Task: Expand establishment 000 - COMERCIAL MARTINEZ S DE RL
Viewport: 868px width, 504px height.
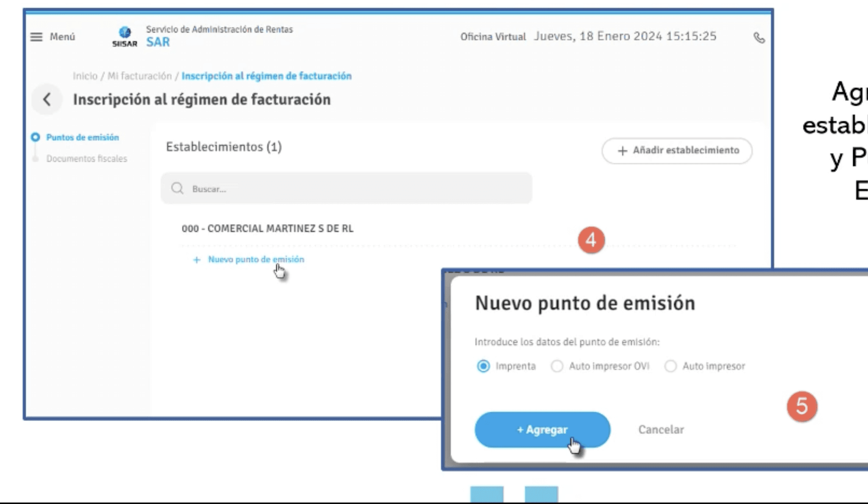Action: tap(268, 228)
